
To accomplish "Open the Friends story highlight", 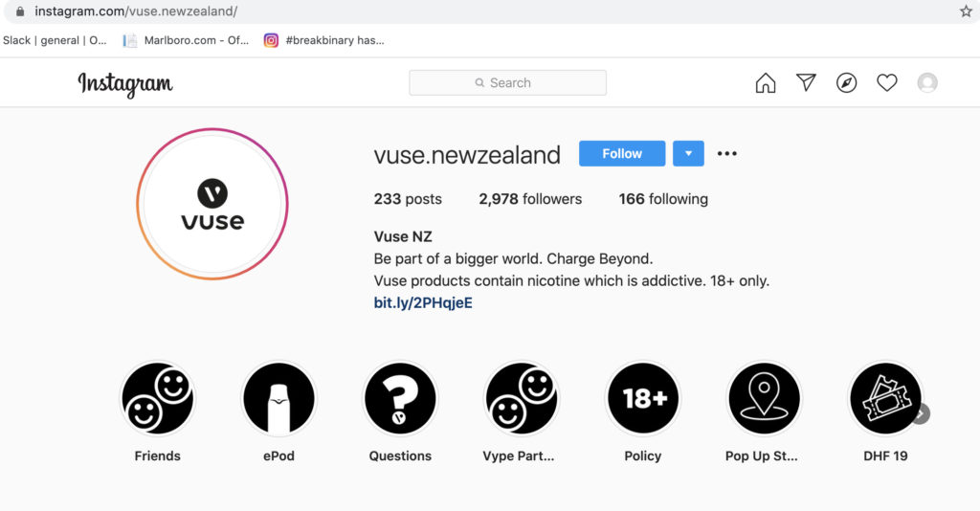I will tap(158, 398).
